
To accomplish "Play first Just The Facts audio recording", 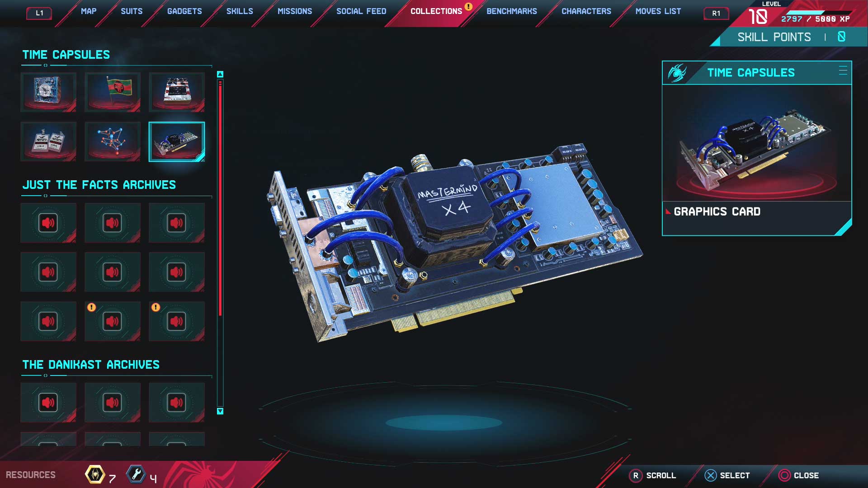I will (48, 223).
